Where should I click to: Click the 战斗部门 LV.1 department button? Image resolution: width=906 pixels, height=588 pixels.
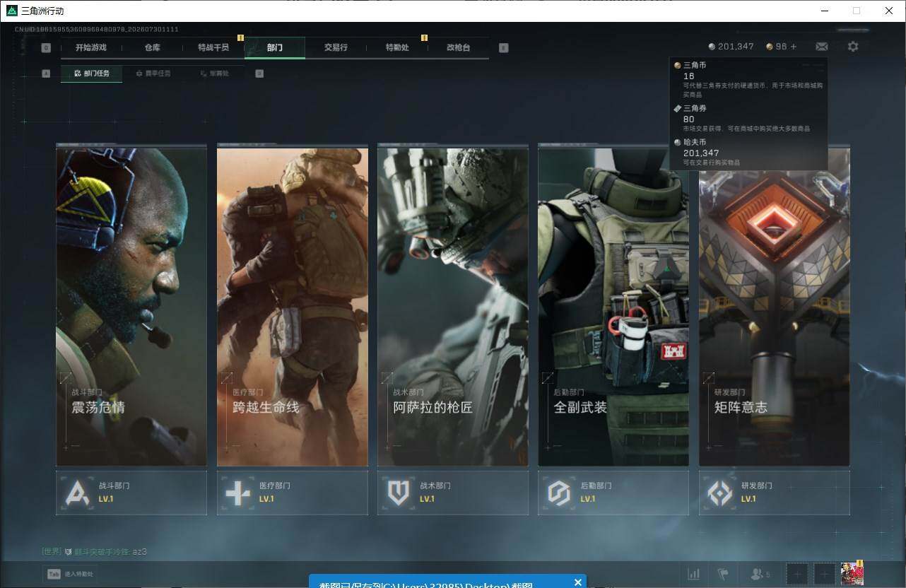pyautogui.click(x=131, y=493)
